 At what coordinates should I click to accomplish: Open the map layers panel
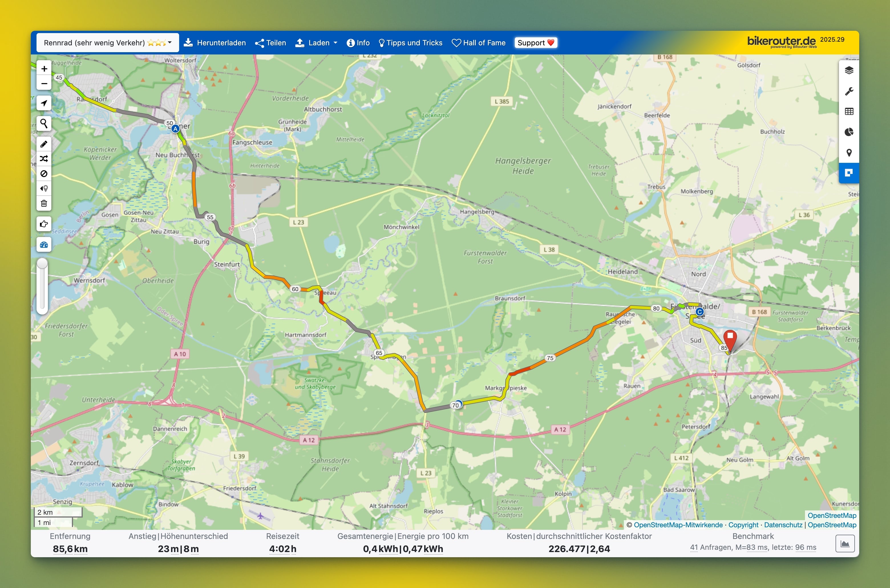point(849,70)
